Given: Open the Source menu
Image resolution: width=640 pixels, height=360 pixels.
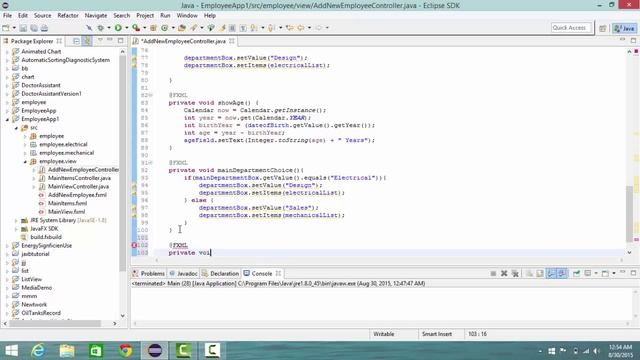Looking at the screenshot, I should pyautogui.click(x=42, y=16).
